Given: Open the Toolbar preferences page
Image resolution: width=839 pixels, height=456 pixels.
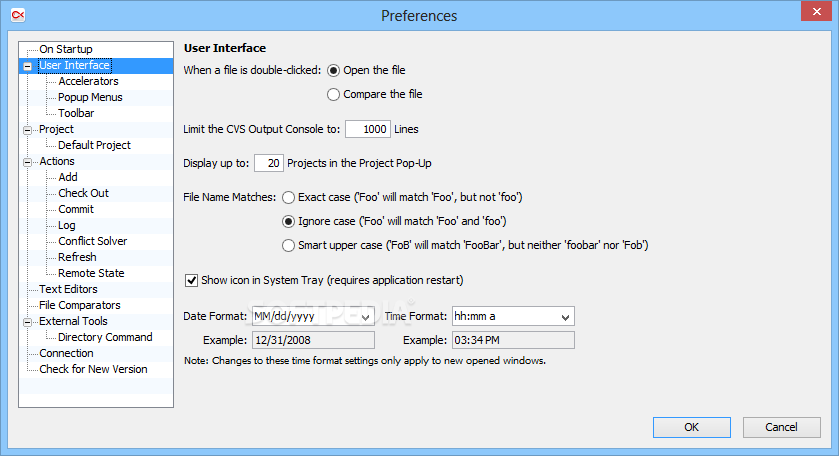Looking at the screenshot, I should click(76, 113).
